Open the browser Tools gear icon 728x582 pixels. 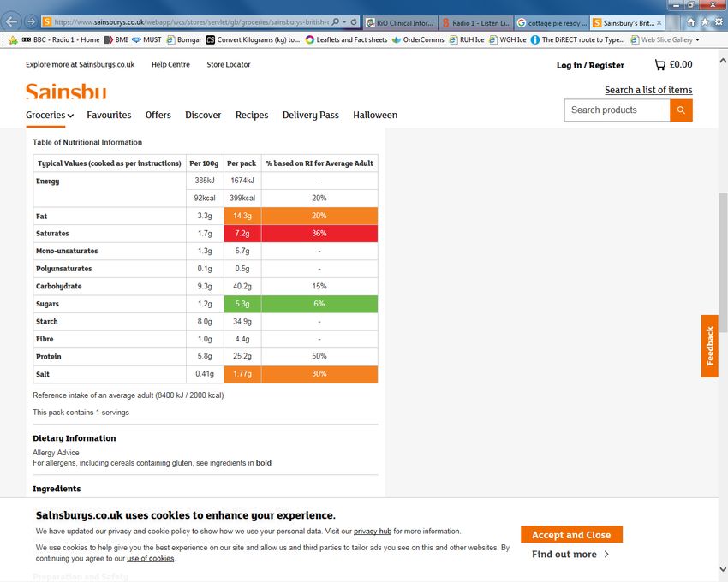tap(719, 21)
